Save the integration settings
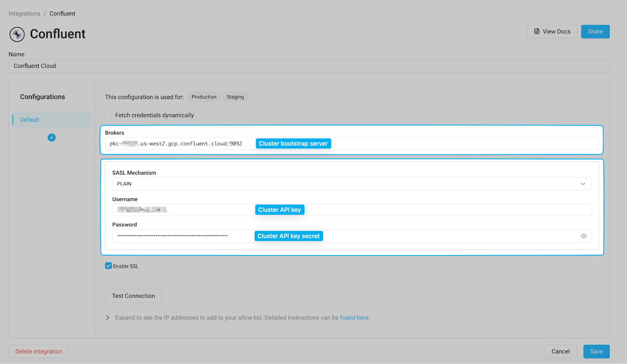 point(596,351)
